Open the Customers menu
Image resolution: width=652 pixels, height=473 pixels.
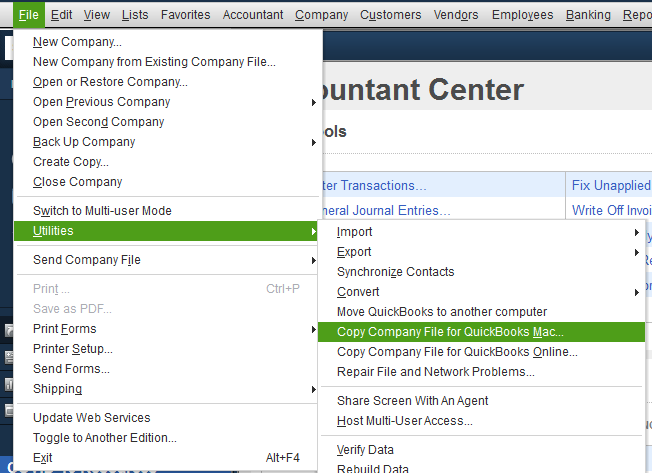[390, 15]
